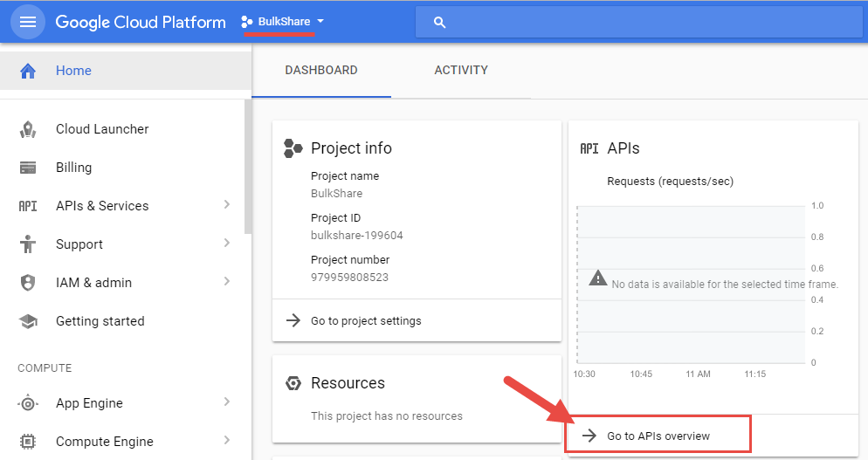Click the App Engine target icon
This screenshot has width=868, height=460.
point(28,403)
